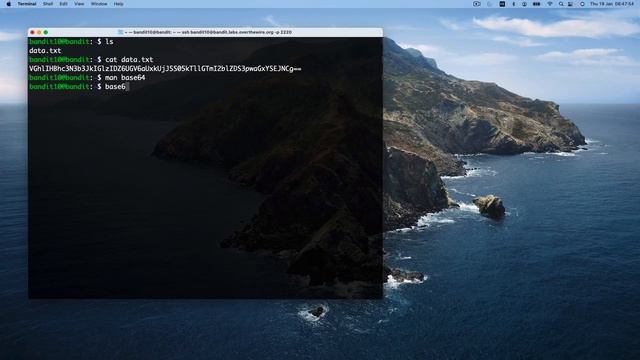This screenshot has width=640, height=360.
Task: Click the Terminal window title text
Action: point(208,32)
